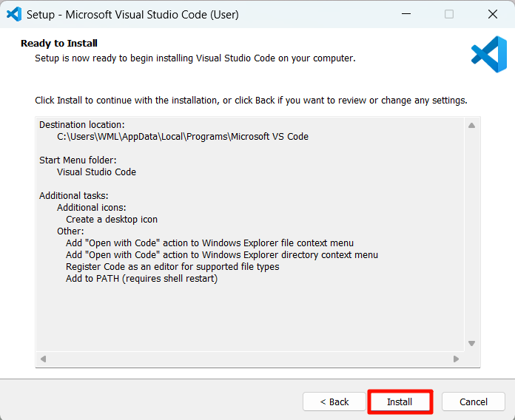The width and height of the screenshot is (515, 420).
Task: Click left arrow of horizontal scrollbar
Action: click(43, 359)
